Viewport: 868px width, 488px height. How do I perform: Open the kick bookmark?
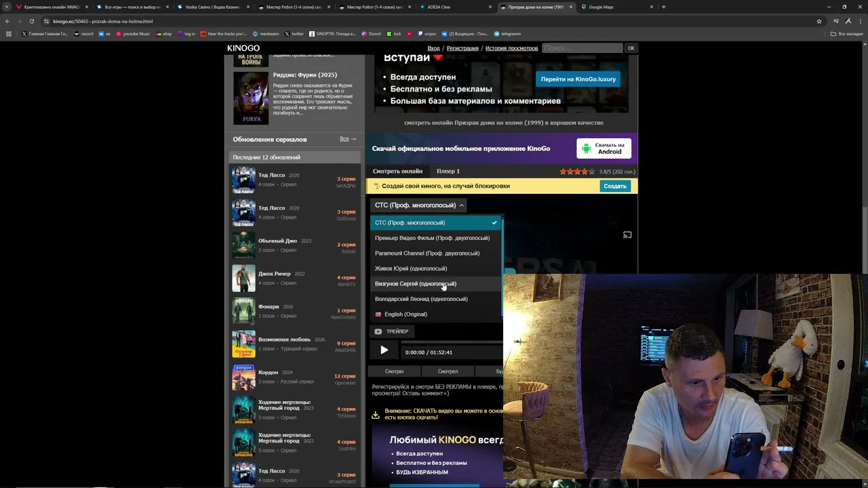[x=394, y=34]
